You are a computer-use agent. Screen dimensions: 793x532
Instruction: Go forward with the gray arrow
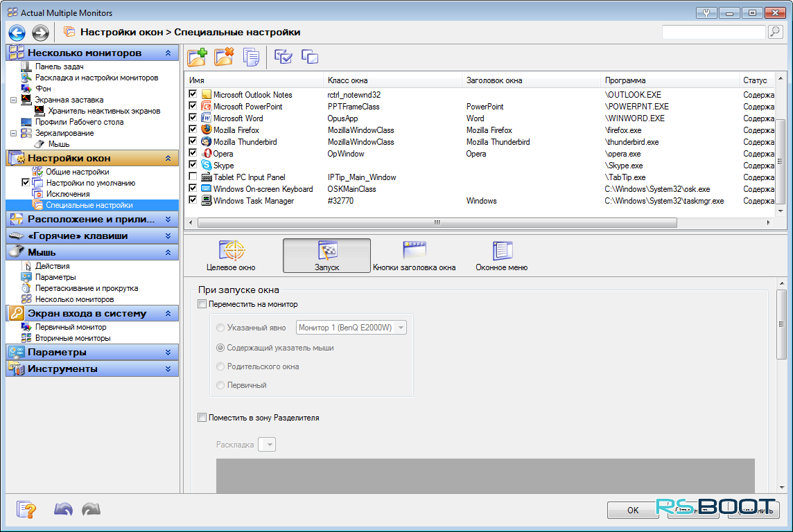click(x=40, y=33)
